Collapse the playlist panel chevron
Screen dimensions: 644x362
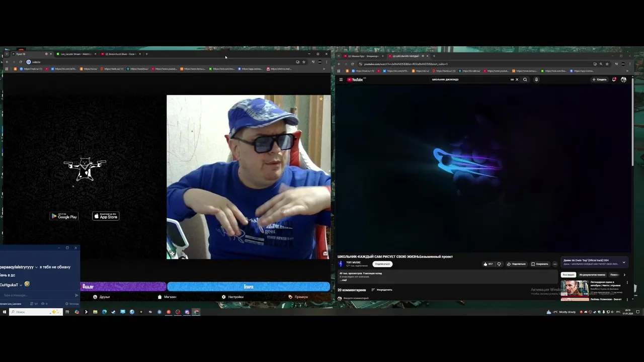click(624, 262)
